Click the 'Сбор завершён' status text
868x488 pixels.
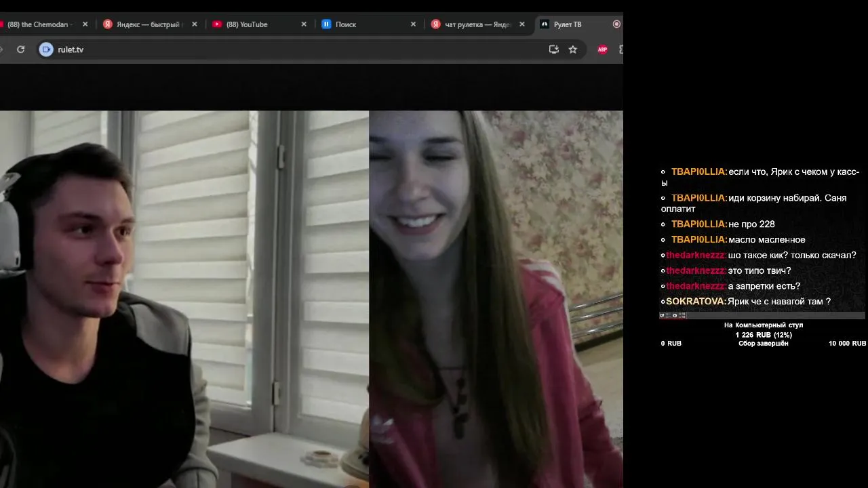pos(764,344)
